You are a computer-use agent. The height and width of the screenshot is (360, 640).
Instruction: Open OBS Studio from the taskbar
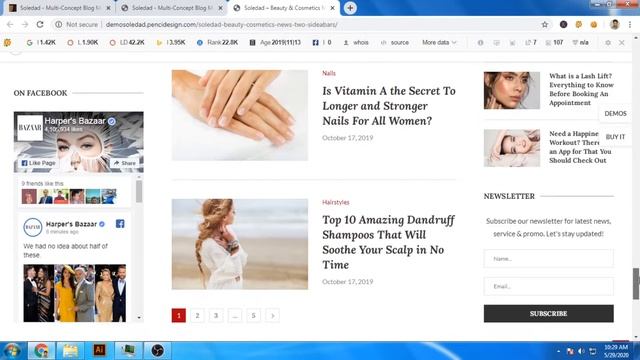point(158,351)
